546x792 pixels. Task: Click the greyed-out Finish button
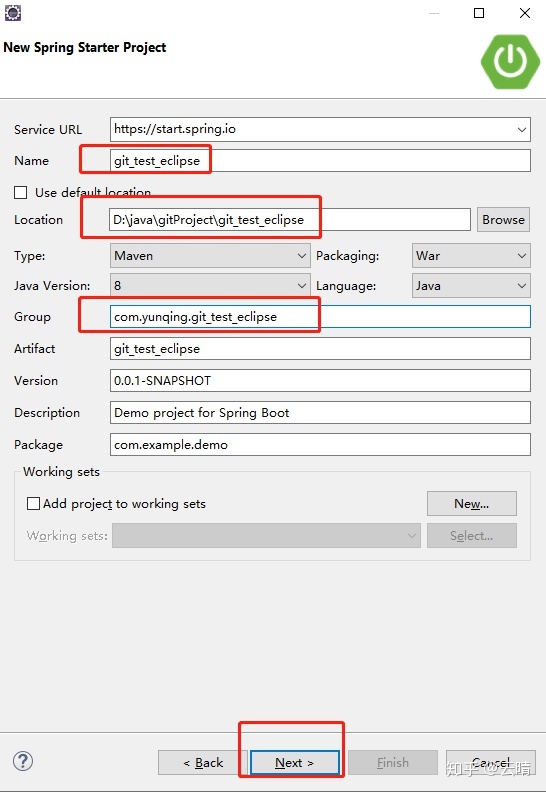click(x=392, y=762)
